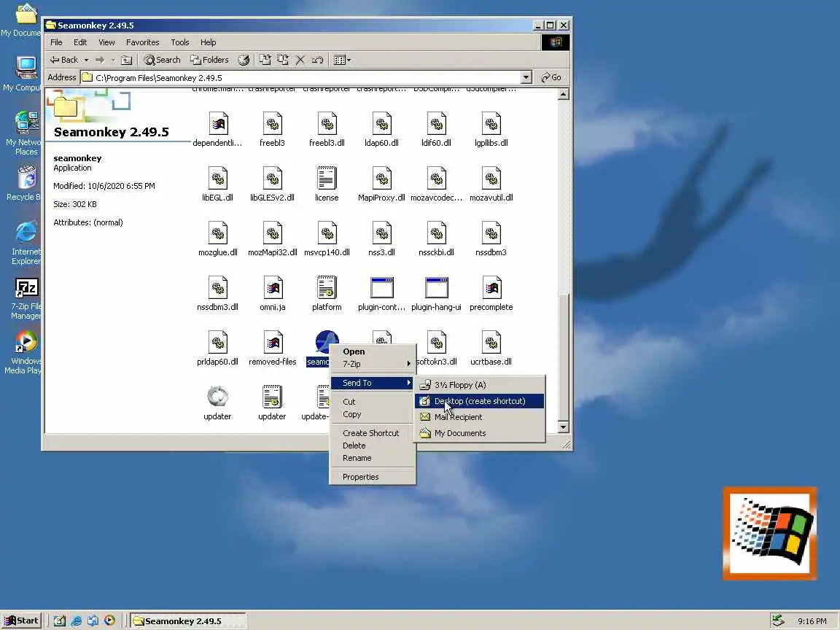Screen dimensions: 840x630
Task: Select Desktop (create shortcut) in Send To submenu
Action: (480, 401)
